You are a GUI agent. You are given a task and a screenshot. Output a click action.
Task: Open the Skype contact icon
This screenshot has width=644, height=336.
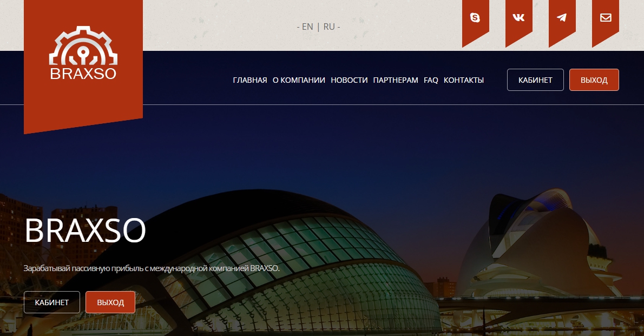pos(475,18)
